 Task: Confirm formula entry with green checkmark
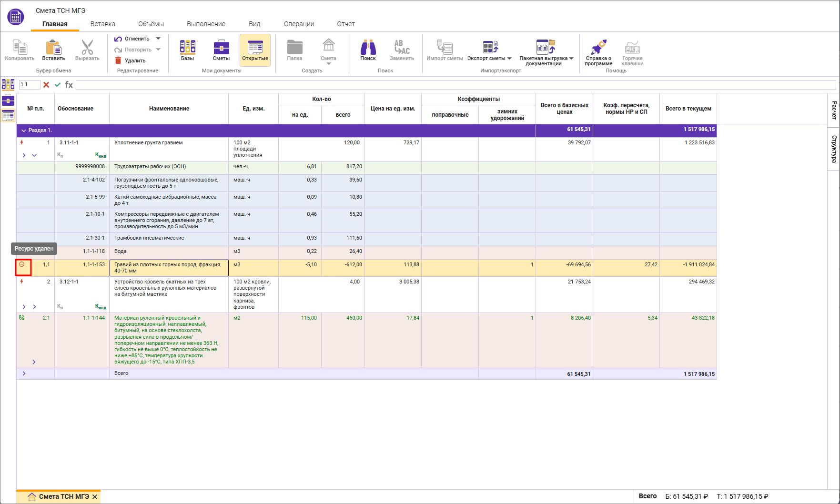[x=58, y=85]
